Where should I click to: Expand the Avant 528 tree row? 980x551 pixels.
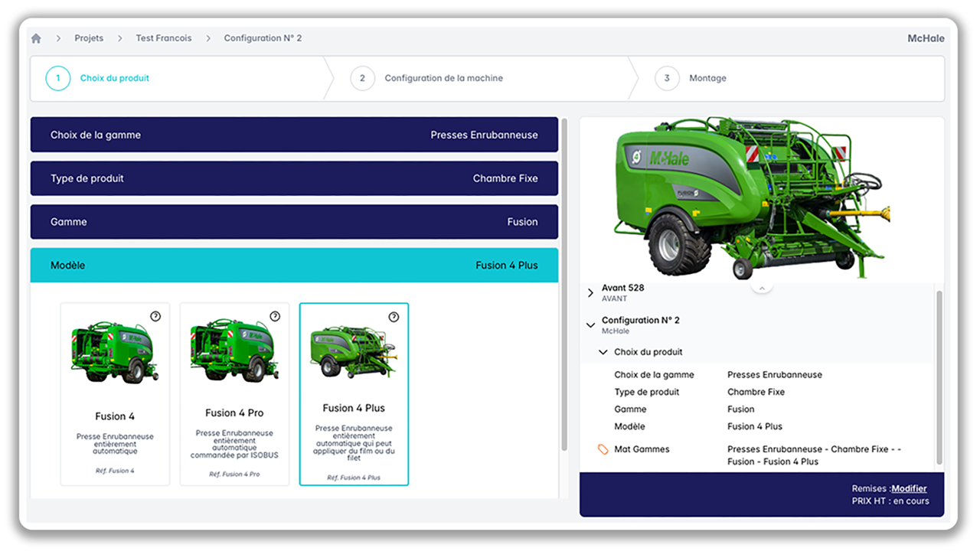590,293
